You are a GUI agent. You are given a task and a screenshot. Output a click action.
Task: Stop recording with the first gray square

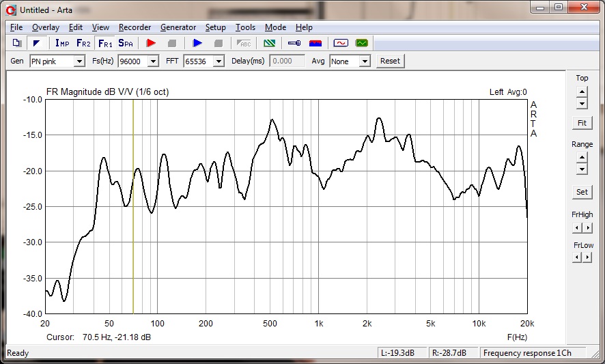(172, 43)
